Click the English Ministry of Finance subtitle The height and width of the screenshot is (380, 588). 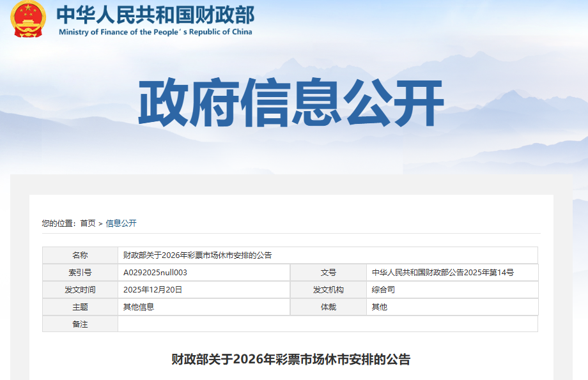(155, 32)
